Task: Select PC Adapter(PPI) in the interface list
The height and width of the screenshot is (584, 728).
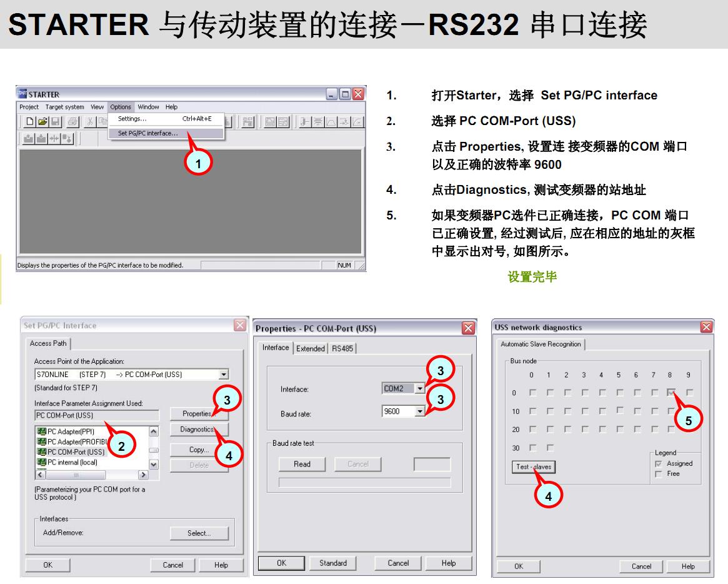Action: pyautogui.click(x=71, y=431)
